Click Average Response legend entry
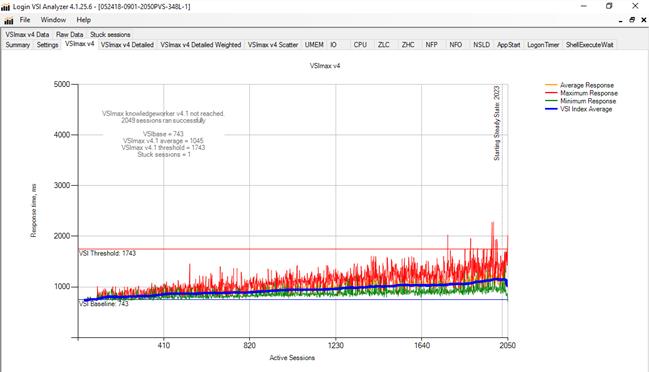 (x=579, y=85)
